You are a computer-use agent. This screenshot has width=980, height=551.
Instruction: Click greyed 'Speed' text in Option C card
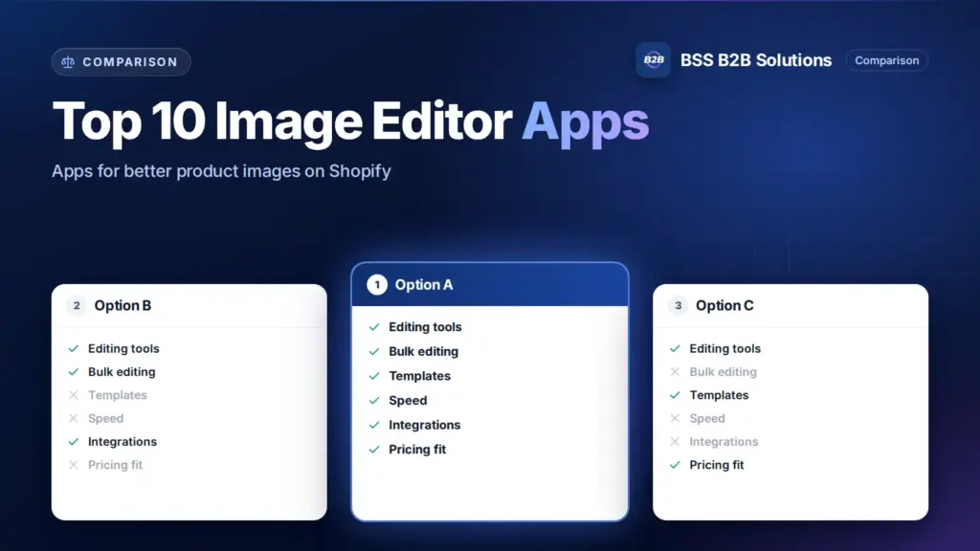point(707,418)
